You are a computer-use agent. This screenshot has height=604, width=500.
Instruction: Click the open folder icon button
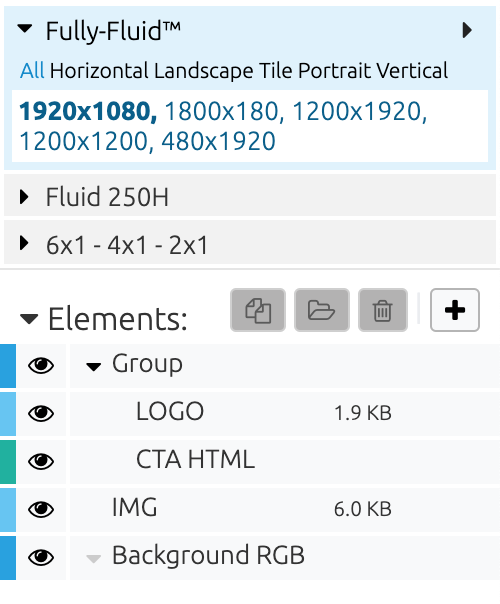click(322, 310)
